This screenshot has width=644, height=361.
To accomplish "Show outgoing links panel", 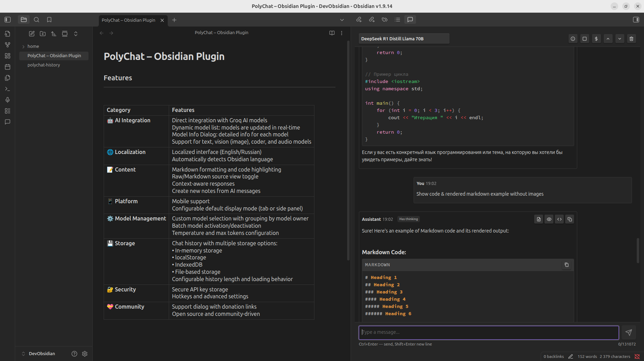I will coord(372,20).
